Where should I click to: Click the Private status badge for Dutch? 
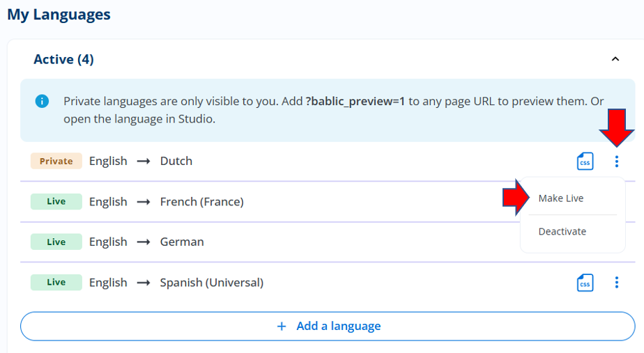click(x=56, y=162)
